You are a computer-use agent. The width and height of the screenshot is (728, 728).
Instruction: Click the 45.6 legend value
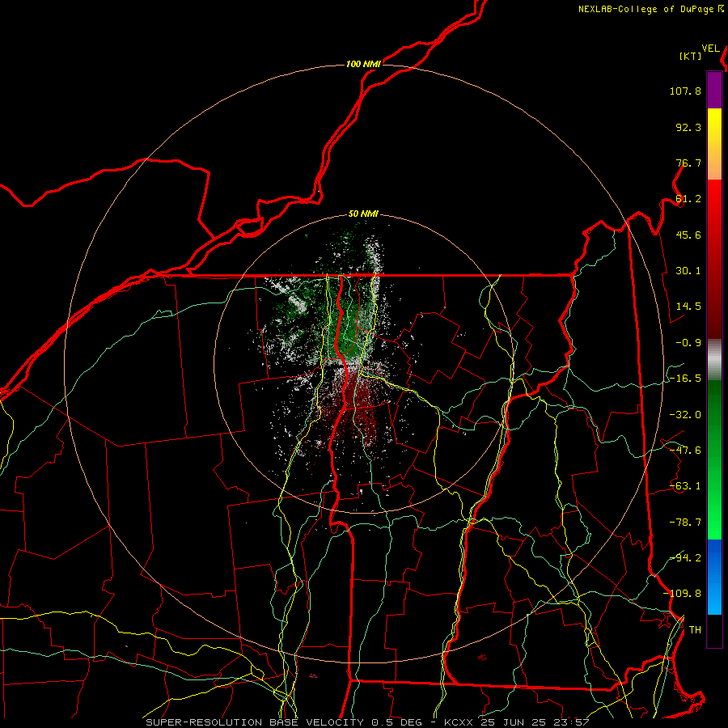click(x=688, y=235)
